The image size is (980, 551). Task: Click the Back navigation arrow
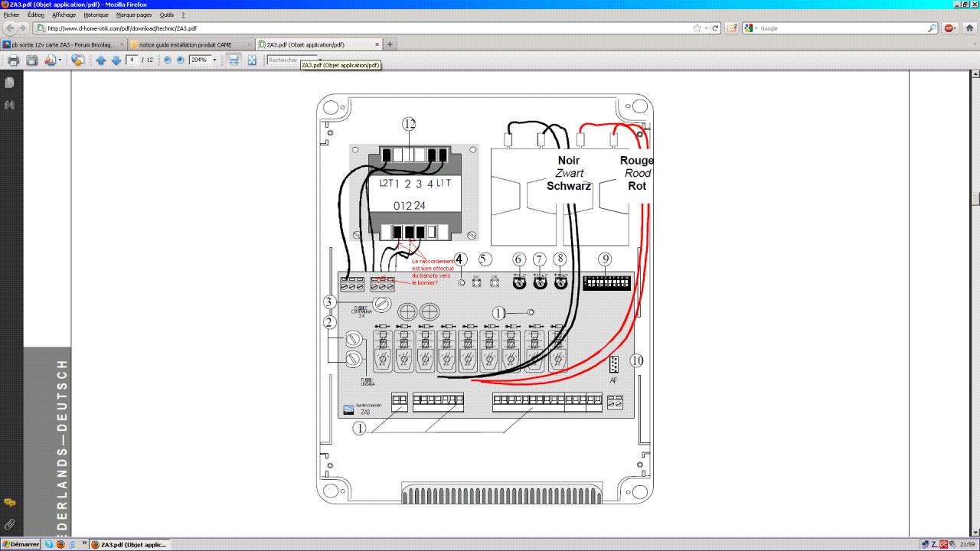10,28
